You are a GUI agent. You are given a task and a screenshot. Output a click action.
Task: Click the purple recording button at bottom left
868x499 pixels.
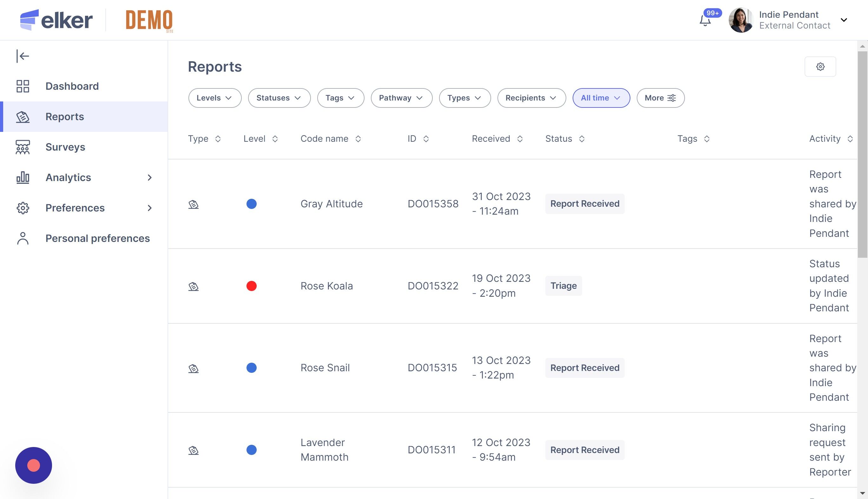coord(34,465)
